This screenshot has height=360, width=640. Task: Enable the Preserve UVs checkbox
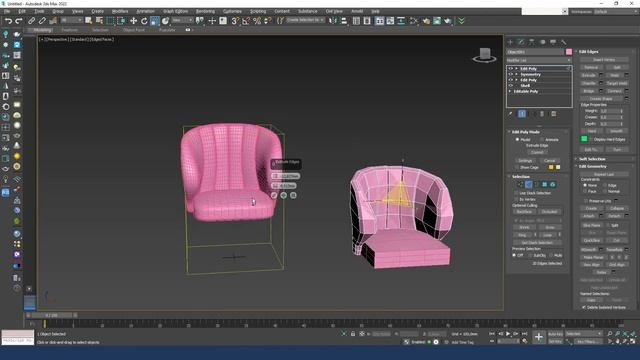(x=586, y=201)
